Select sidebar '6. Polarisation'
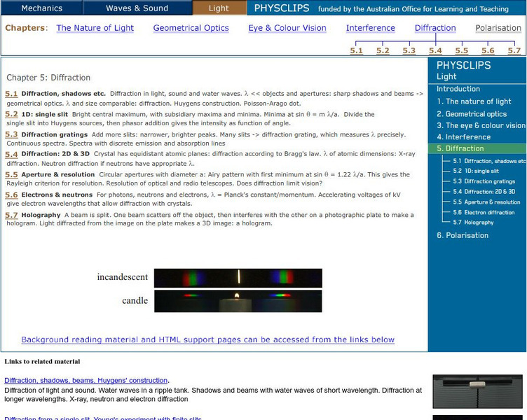Screen dimensions: 527x420 [463, 235]
